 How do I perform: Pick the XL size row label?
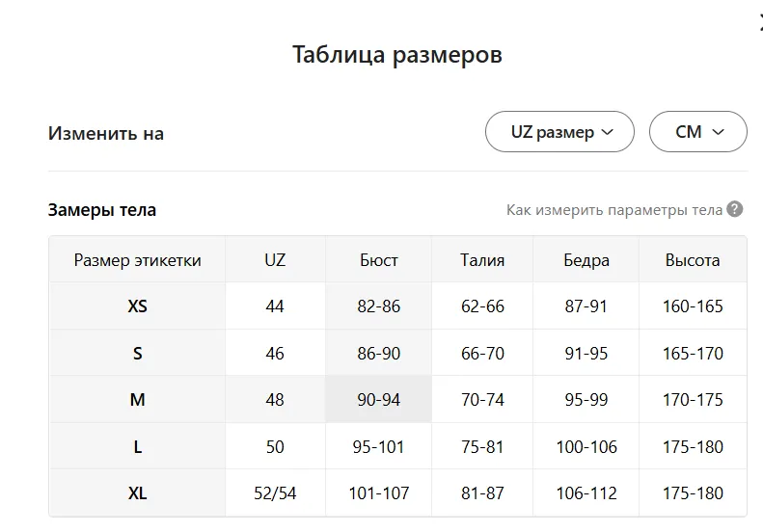[138, 493]
